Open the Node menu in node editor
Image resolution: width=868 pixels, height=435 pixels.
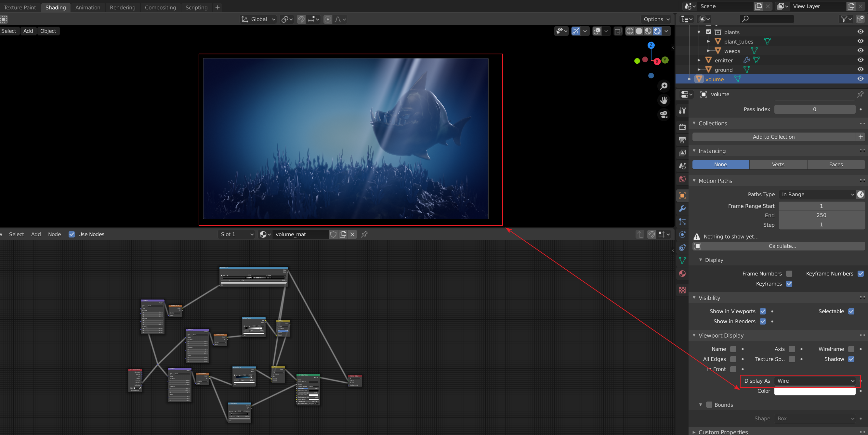click(54, 234)
